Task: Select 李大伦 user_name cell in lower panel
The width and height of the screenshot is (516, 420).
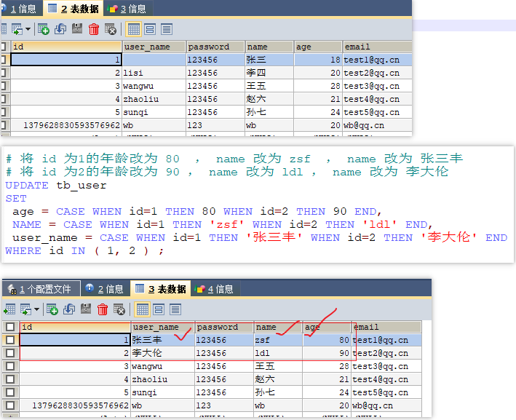Action: click(x=163, y=353)
